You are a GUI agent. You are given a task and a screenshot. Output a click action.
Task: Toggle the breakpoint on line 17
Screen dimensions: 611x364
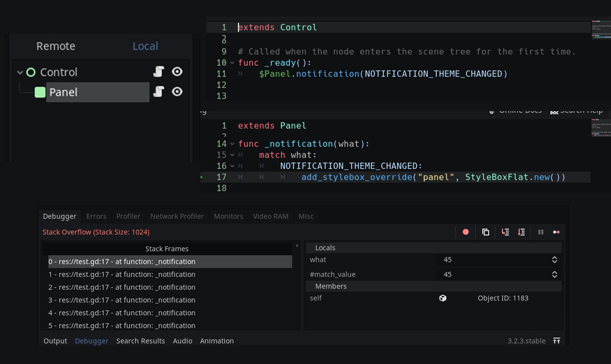click(203, 177)
